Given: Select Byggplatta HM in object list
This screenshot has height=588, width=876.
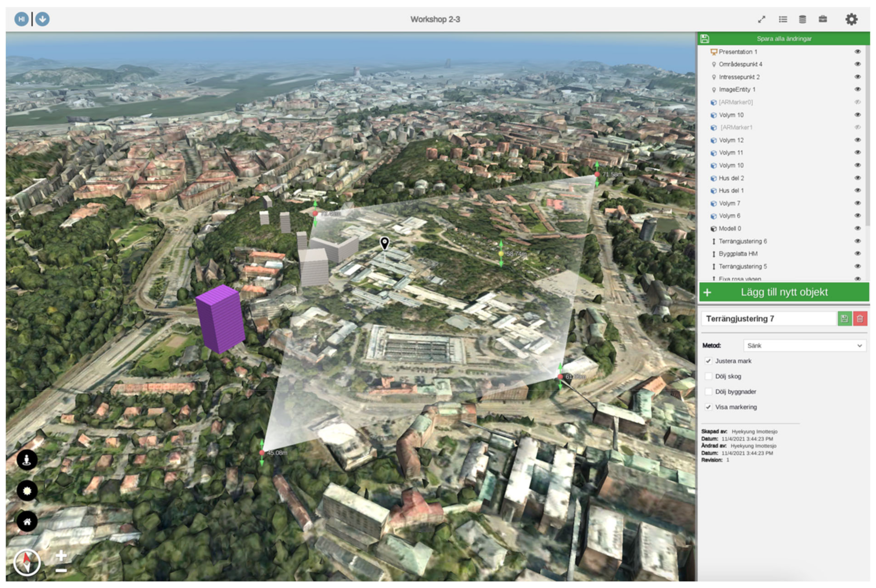Looking at the screenshot, I should pyautogui.click(x=738, y=254).
